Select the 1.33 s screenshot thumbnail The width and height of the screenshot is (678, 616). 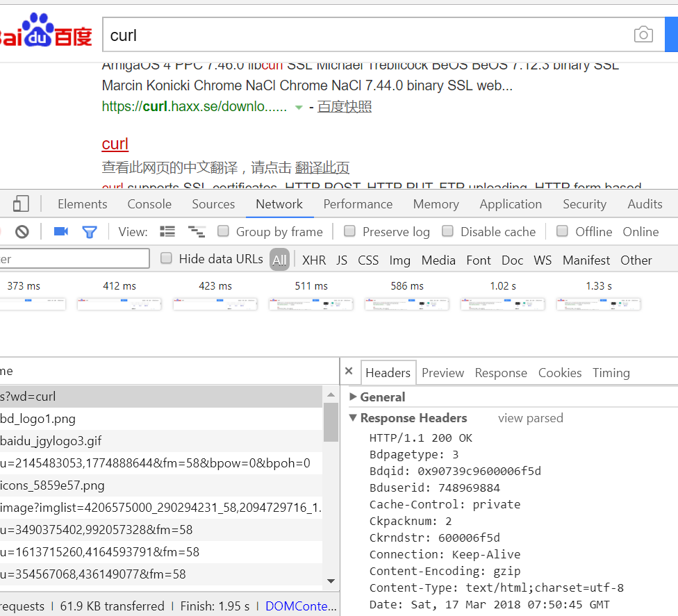[x=598, y=304]
